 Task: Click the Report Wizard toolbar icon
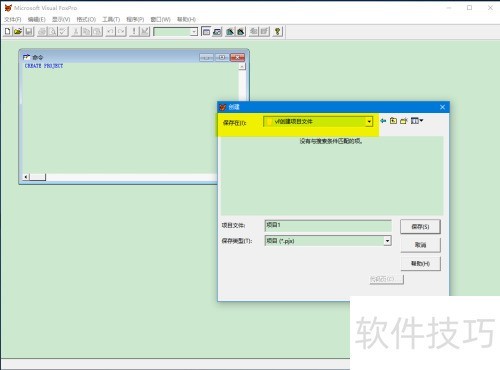(241, 32)
